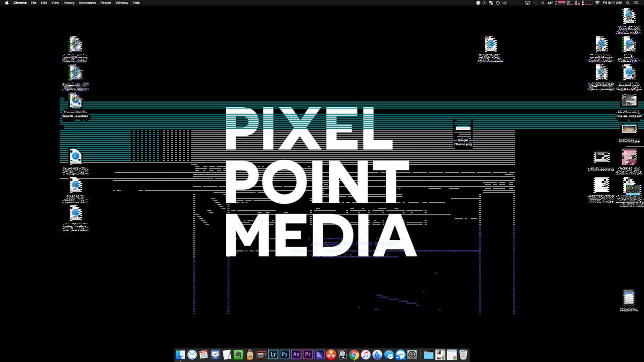The height and width of the screenshot is (362, 644).
Task: Open the Chrome application menu
Action: [20, 3]
